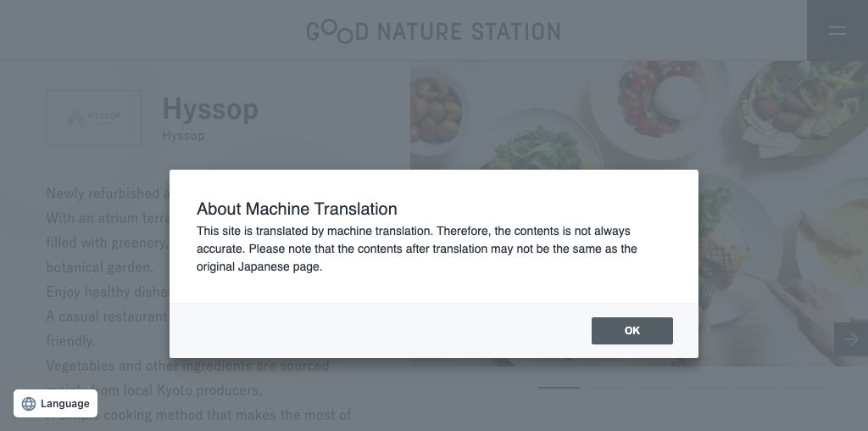Click the "Newly refurbished" description line
Screen dimensions: 868x431
103,193
